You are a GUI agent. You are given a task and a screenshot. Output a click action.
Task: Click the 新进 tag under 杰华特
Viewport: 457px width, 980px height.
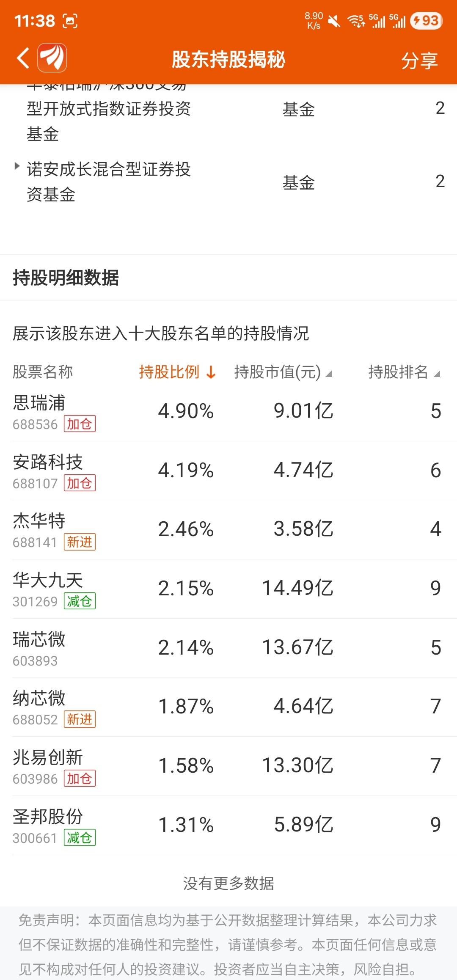[80, 542]
